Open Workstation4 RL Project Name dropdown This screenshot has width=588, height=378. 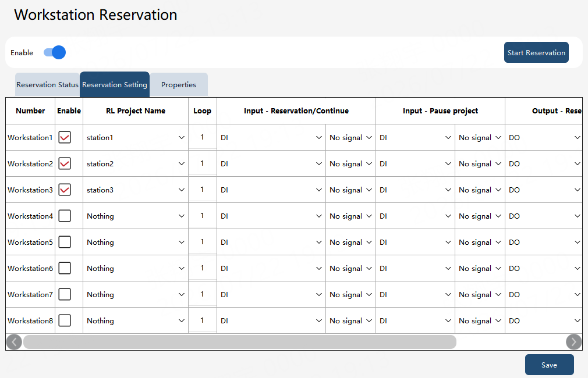pos(136,216)
